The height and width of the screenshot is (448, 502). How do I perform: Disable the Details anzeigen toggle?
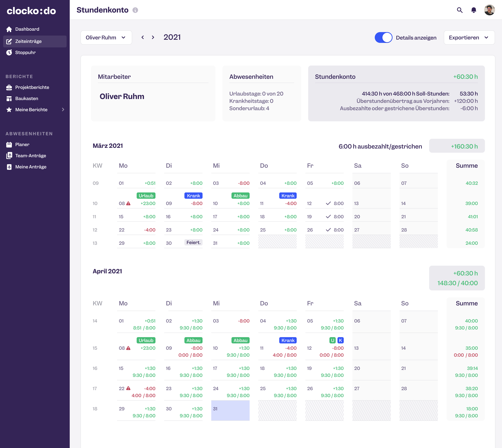383,37
